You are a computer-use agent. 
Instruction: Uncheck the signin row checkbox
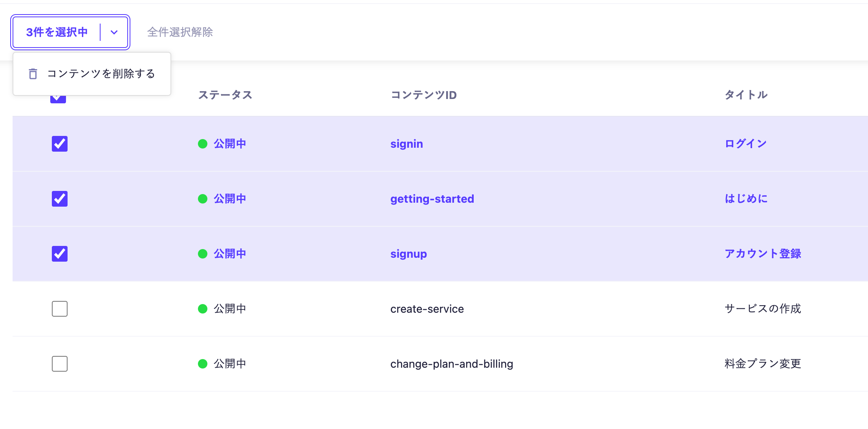pos(60,144)
